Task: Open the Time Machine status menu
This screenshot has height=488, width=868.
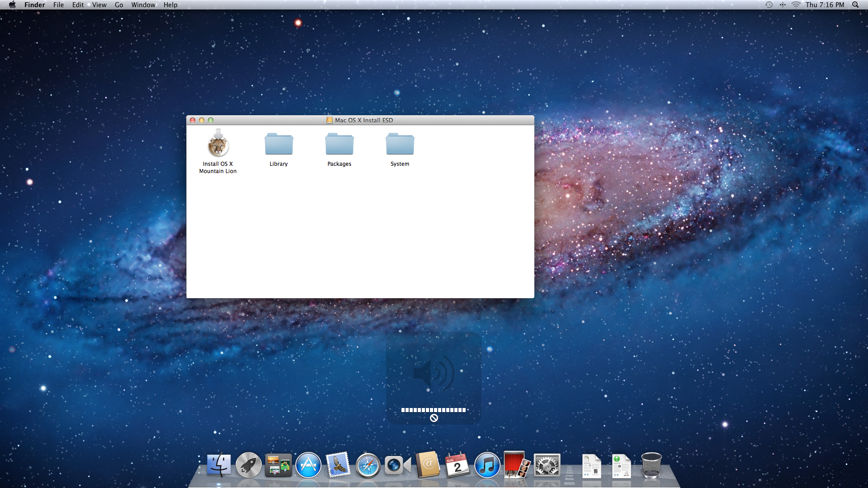Action: coord(769,5)
